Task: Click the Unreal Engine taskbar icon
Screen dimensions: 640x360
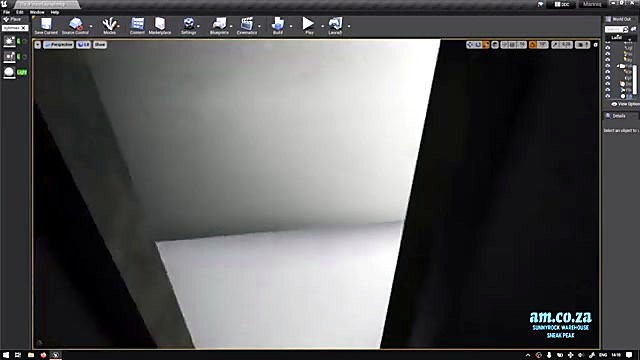Action: [x=56, y=355]
